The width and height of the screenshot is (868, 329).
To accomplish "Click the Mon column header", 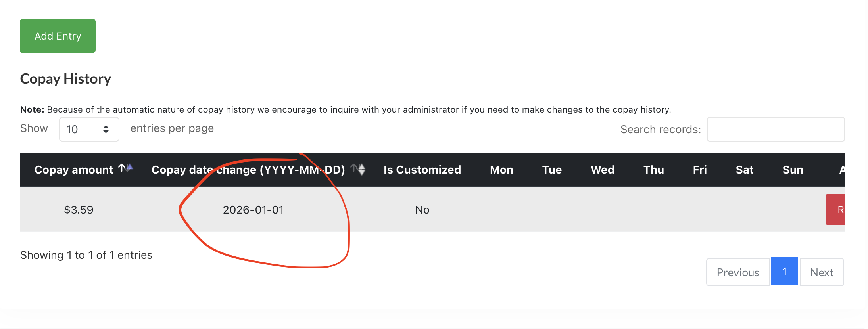I will pyautogui.click(x=501, y=170).
